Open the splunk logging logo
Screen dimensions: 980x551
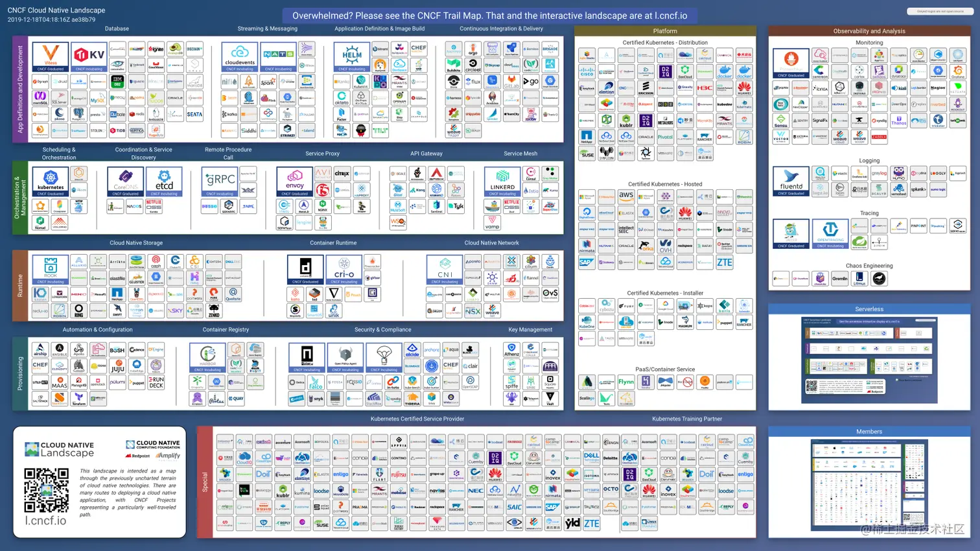click(918, 190)
